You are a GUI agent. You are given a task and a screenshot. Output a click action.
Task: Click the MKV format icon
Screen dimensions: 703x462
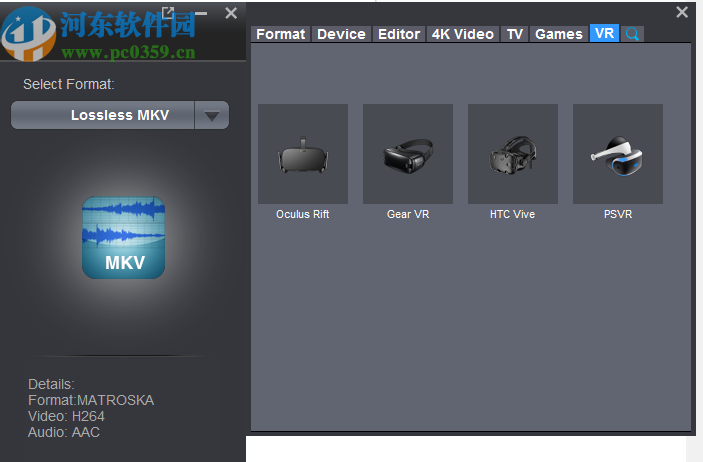(123, 237)
